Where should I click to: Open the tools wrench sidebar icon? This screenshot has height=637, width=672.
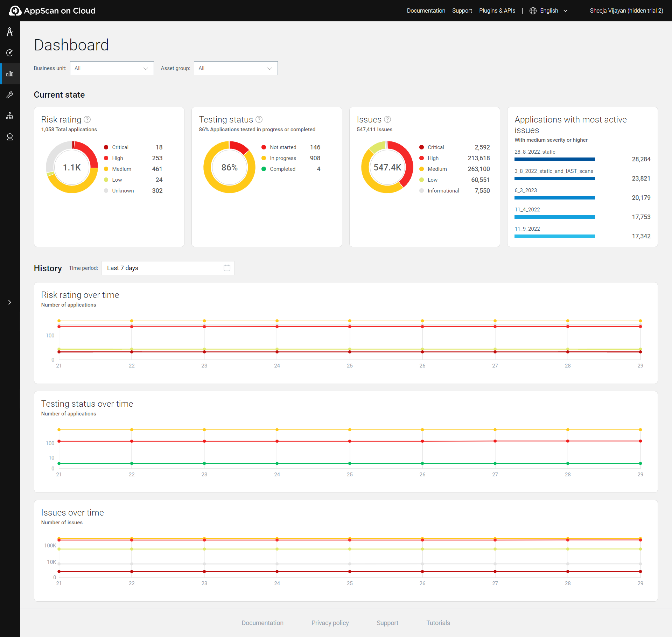click(10, 95)
